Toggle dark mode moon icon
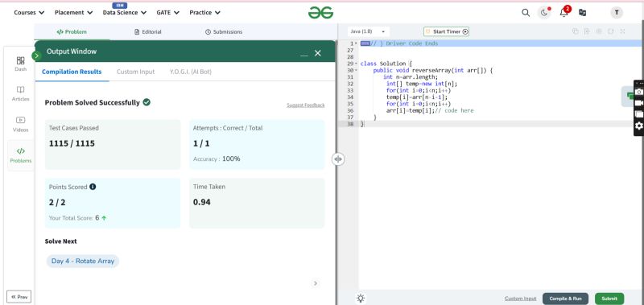Screen dimensions: 644x305 click(x=544, y=13)
